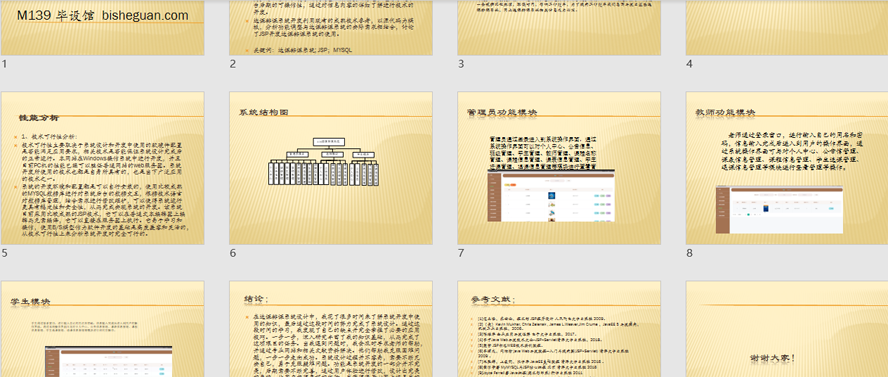Select slide 7 titled 管理员功能模块
The image size is (888, 377).
[559, 168]
